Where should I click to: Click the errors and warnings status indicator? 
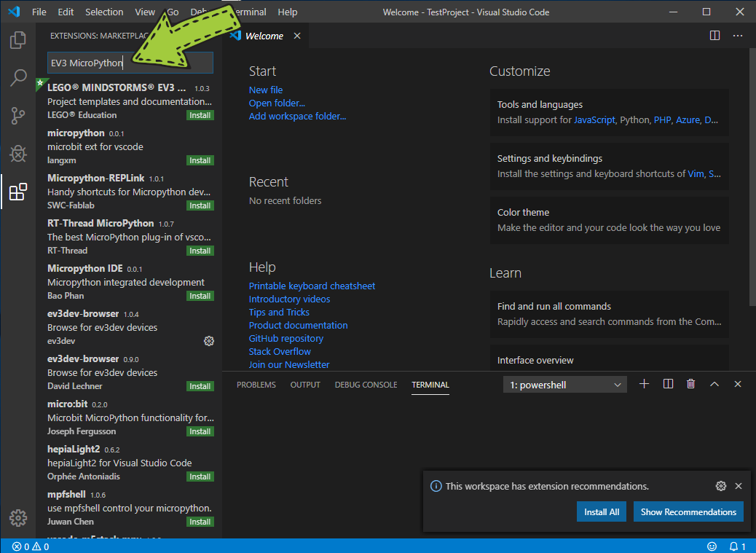pyautogui.click(x=31, y=546)
